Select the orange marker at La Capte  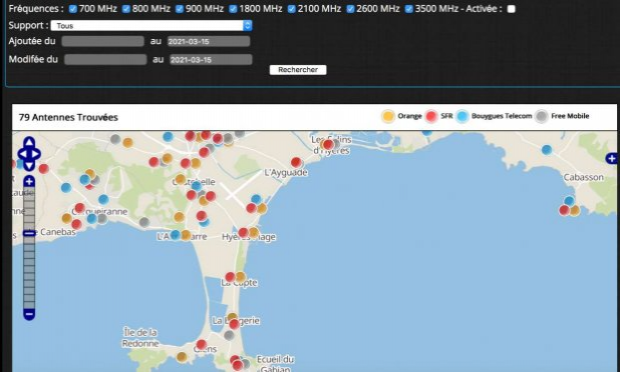tap(240, 277)
